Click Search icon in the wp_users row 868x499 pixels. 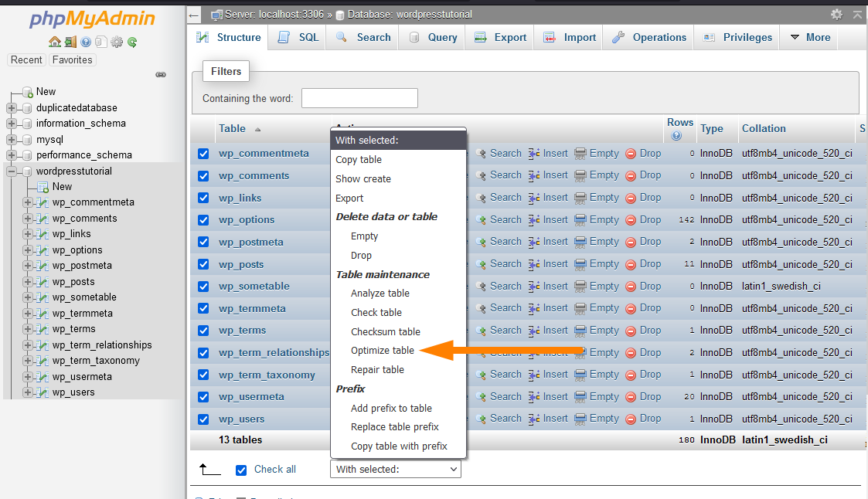[x=481, y=419]
